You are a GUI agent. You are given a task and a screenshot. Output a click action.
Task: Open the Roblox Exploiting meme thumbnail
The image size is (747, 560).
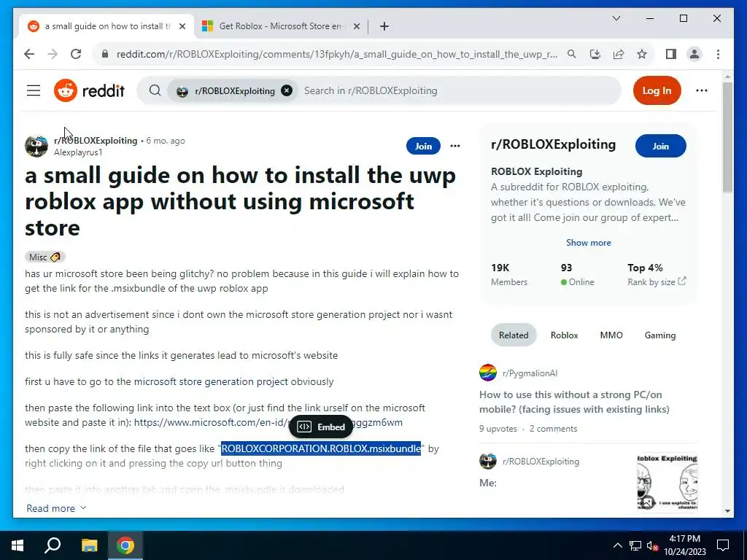point(667,482)
